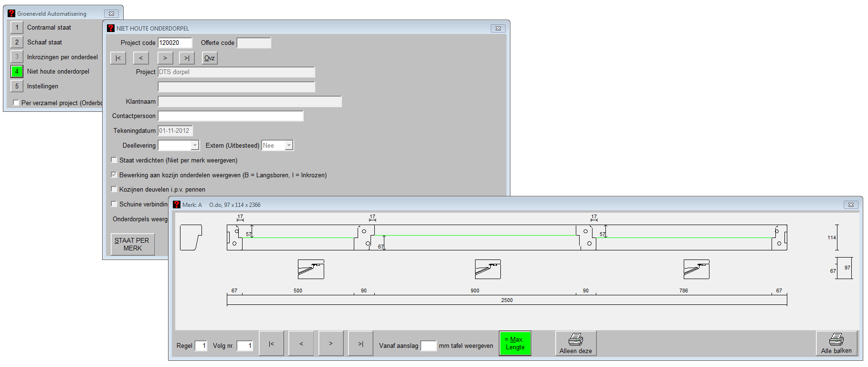The height and width of the screenshot is (367, 868).
Task: Check Per verzamel project option
Action: click(x=16, y=103)
